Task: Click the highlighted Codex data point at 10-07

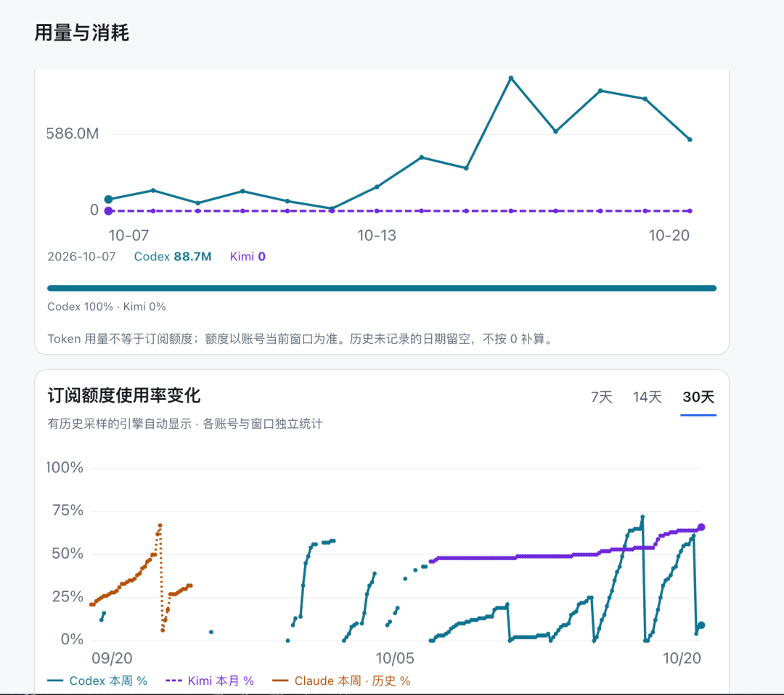Action: 108,200
